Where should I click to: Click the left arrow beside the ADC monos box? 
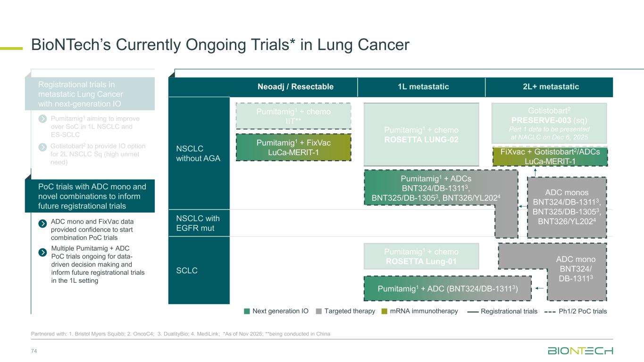tap(522, 206)
